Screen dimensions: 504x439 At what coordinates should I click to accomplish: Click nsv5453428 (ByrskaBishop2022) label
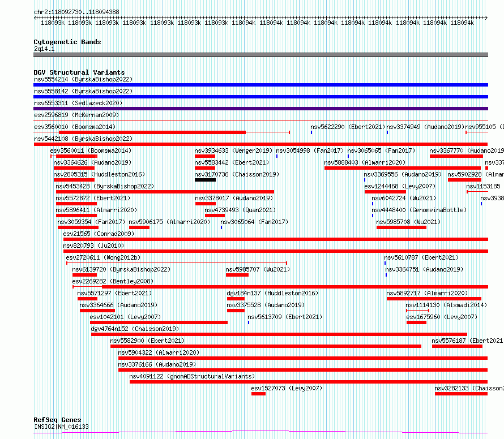105,186
